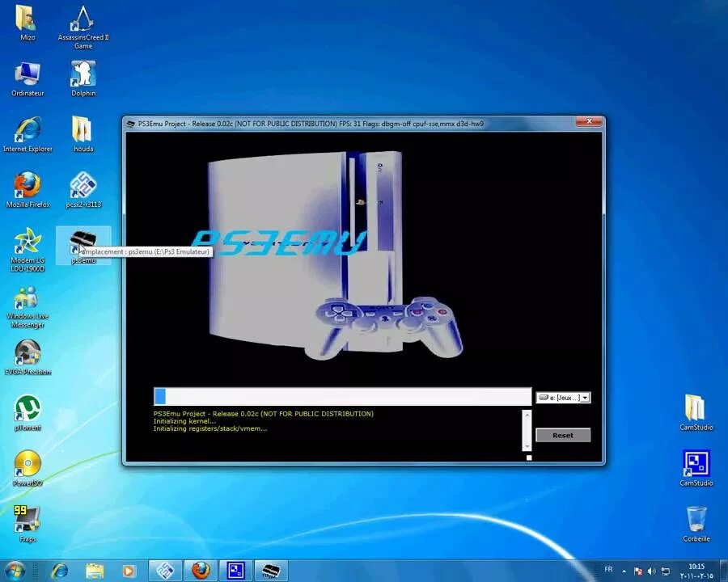Click the 'Initializing registers/stack/vmem...' log line
This screenshot has height=582, width=728.
coord(210,428)
